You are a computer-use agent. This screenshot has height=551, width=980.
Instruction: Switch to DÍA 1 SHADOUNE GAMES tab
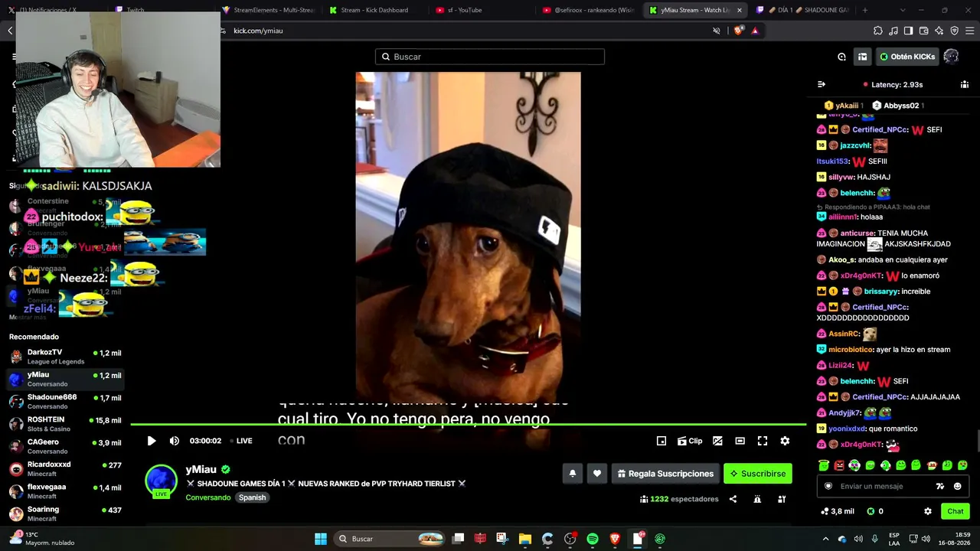[801, 10]
